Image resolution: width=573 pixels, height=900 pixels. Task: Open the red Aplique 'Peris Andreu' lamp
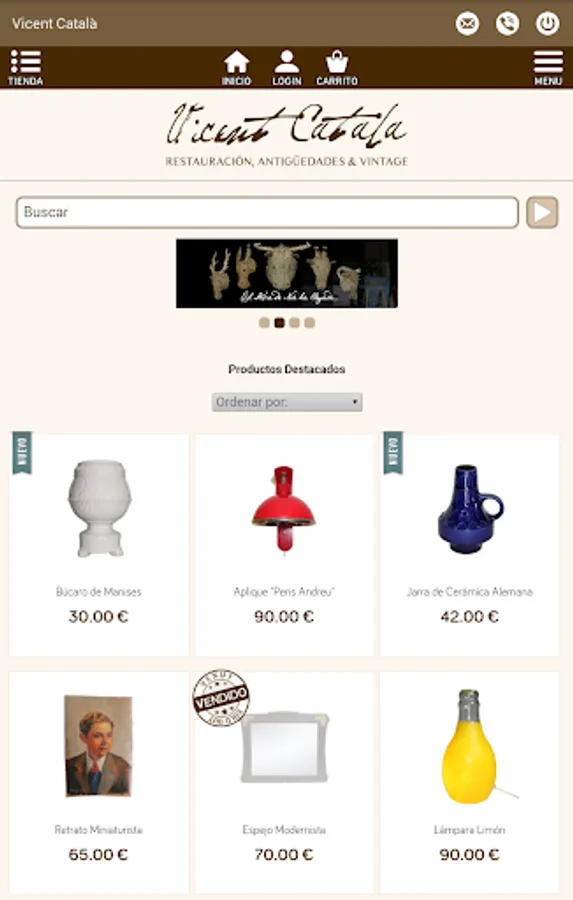pos(284,545)
